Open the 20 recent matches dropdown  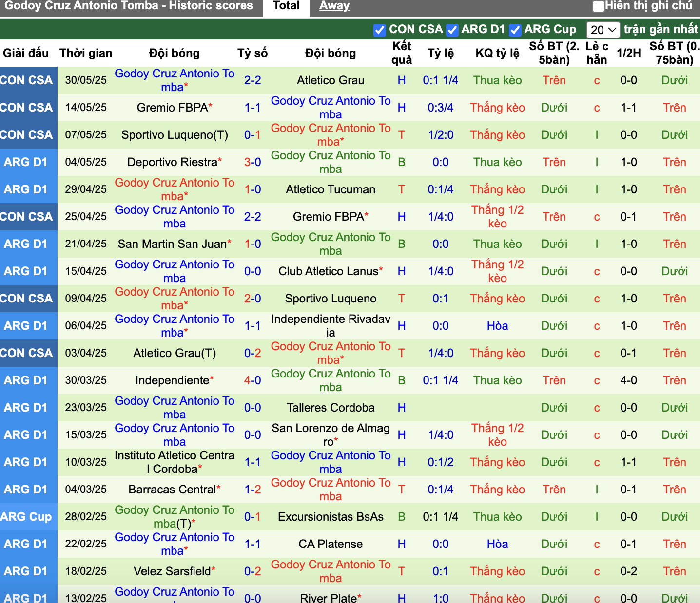pos(603,30)
